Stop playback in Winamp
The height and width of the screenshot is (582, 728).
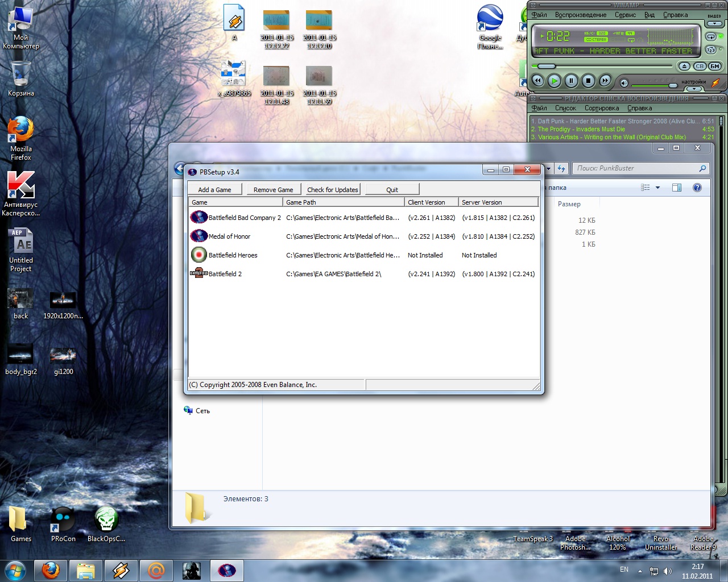(589, 81)
